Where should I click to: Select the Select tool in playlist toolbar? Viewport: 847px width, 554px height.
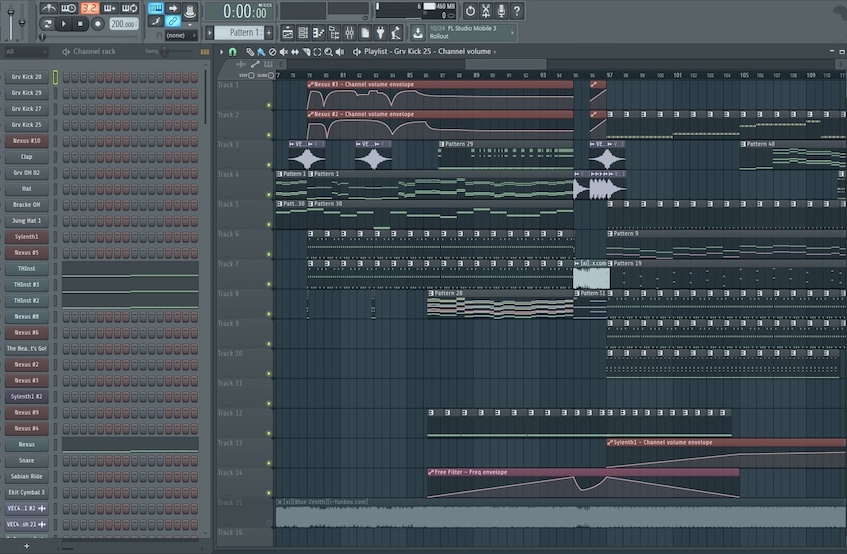click(x=317, y=52)
